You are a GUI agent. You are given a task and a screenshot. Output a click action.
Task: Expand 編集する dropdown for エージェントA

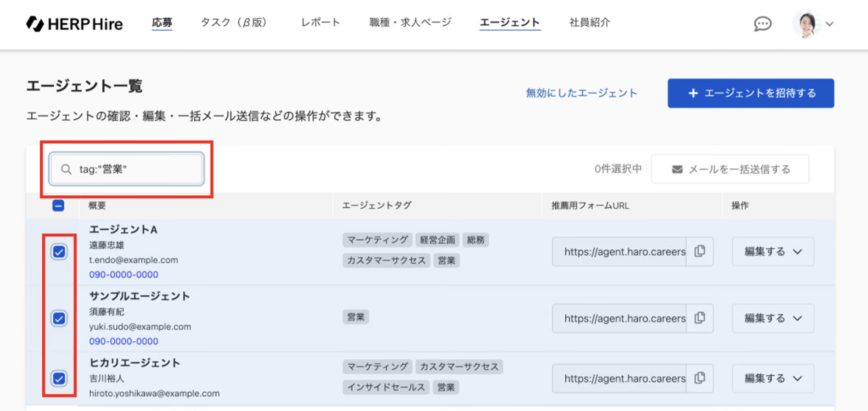coord(773,251)
